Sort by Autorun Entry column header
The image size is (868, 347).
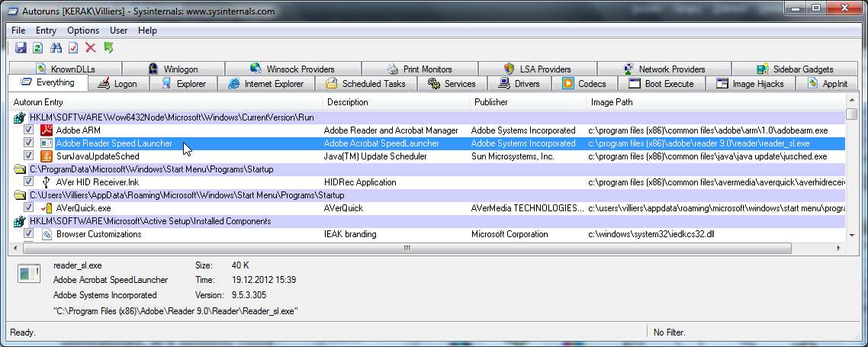166,102
